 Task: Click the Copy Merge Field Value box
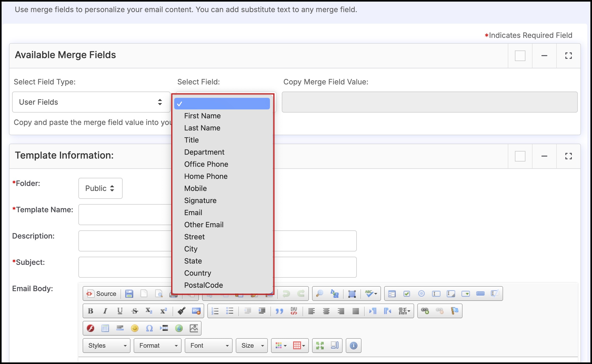point(429,102)
